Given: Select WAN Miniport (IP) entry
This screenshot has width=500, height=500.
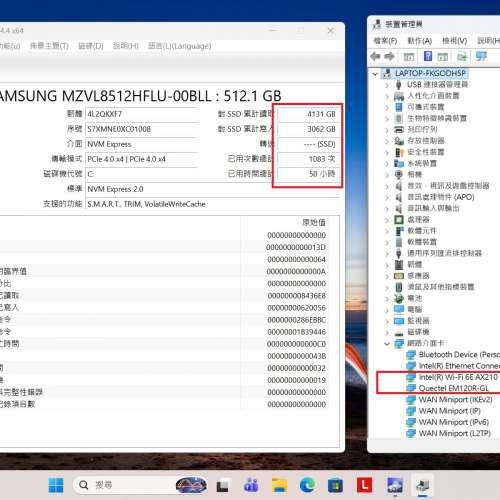Looking at the screenshot, I should pos(449,411).
